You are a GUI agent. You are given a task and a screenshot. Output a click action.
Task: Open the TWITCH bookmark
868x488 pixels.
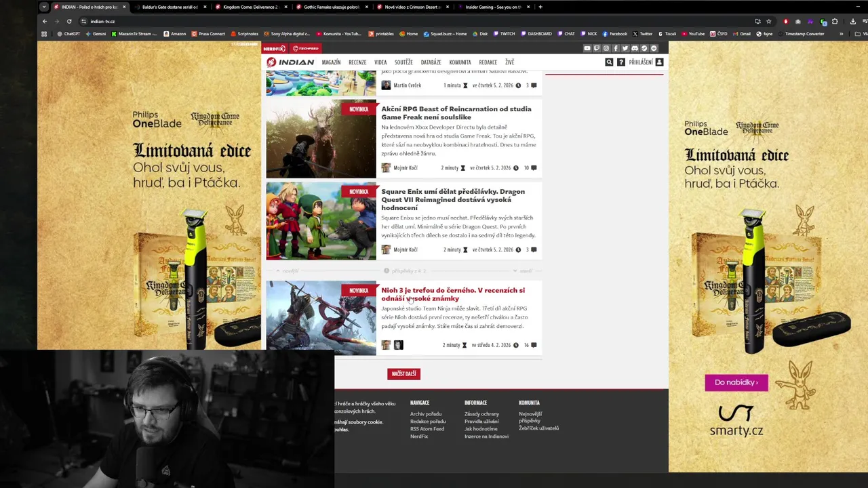[505, 34]
